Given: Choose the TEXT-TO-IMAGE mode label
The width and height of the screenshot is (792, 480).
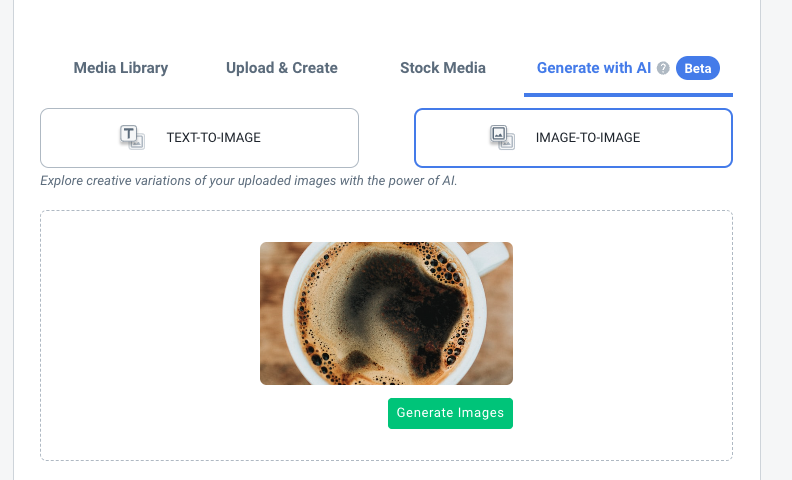Looking at the screenshot, I should coord(214,137).
